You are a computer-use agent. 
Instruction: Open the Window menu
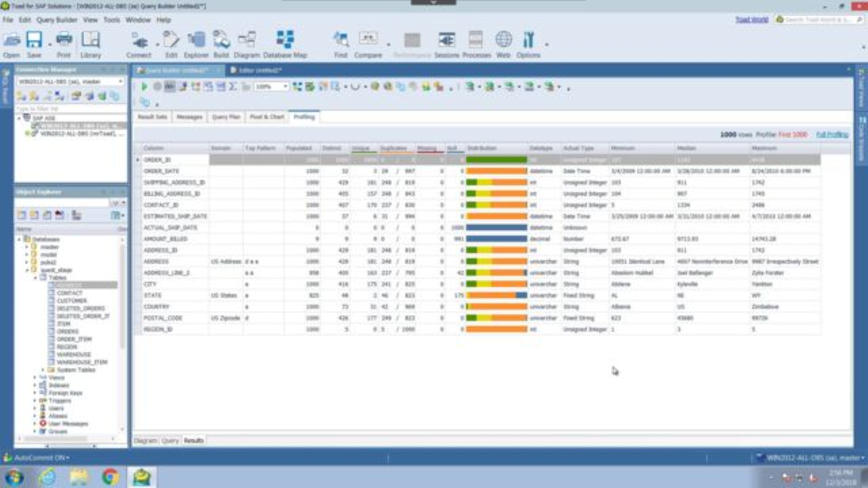[x=138, y=20]
